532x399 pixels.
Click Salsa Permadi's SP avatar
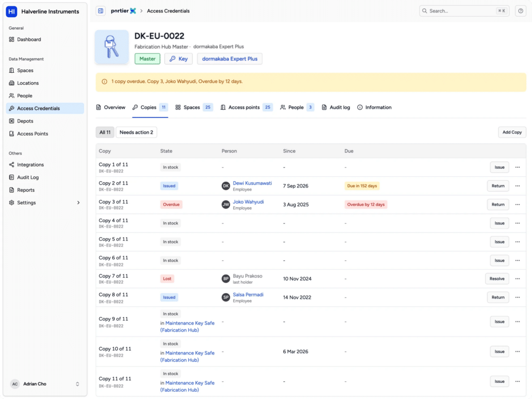pos(225,297)
